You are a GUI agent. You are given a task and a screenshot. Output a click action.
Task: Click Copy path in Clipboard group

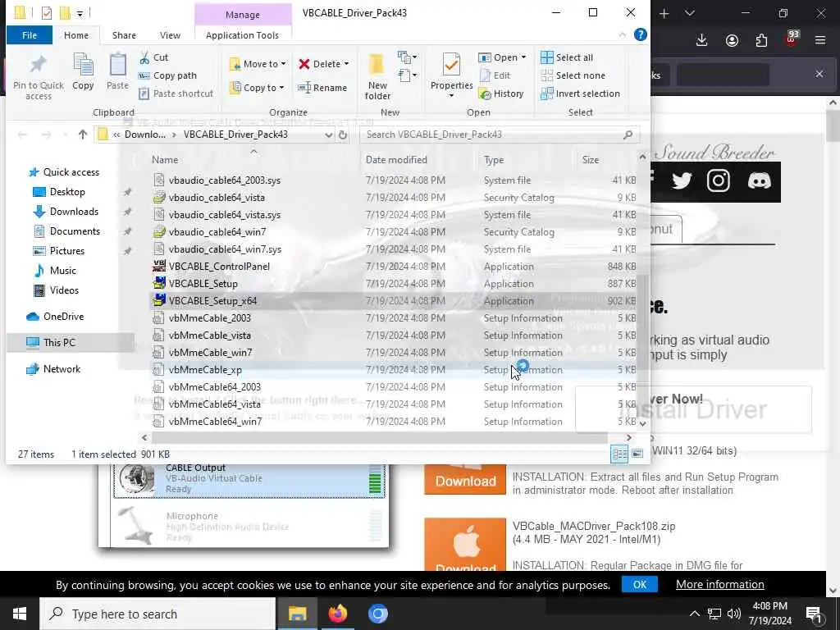click(x=167, y=75)
